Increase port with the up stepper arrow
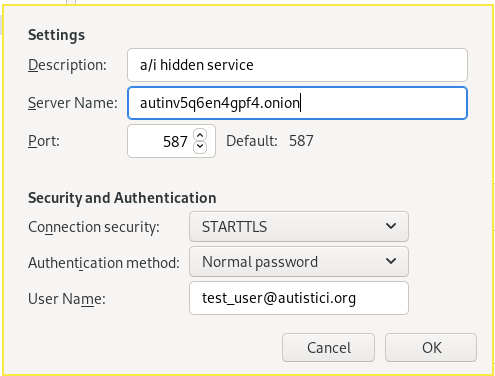This screenshot has height=376, width=495. click(200, 135)
